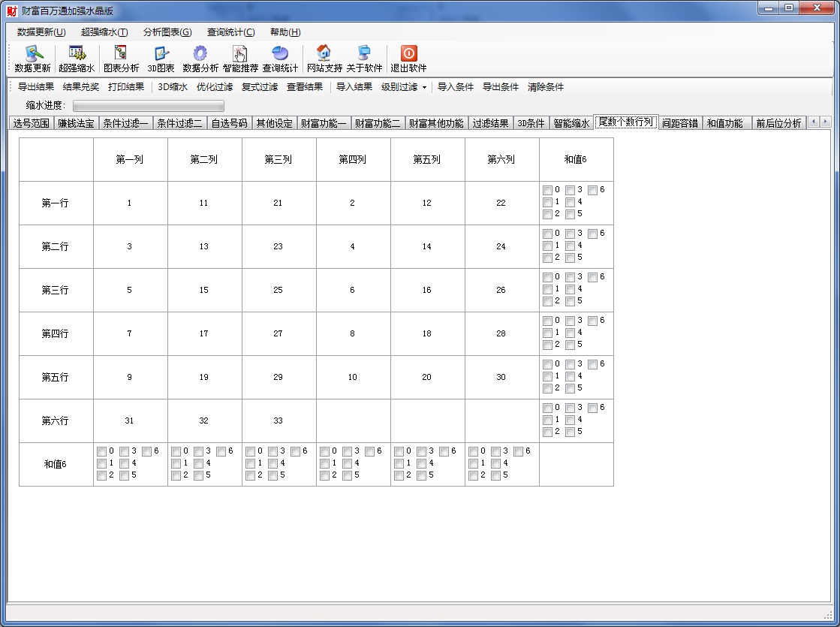This screenshot has height=627, width=840.
Task: Click the 导出结果 button
Action: (x=36, y=87)
